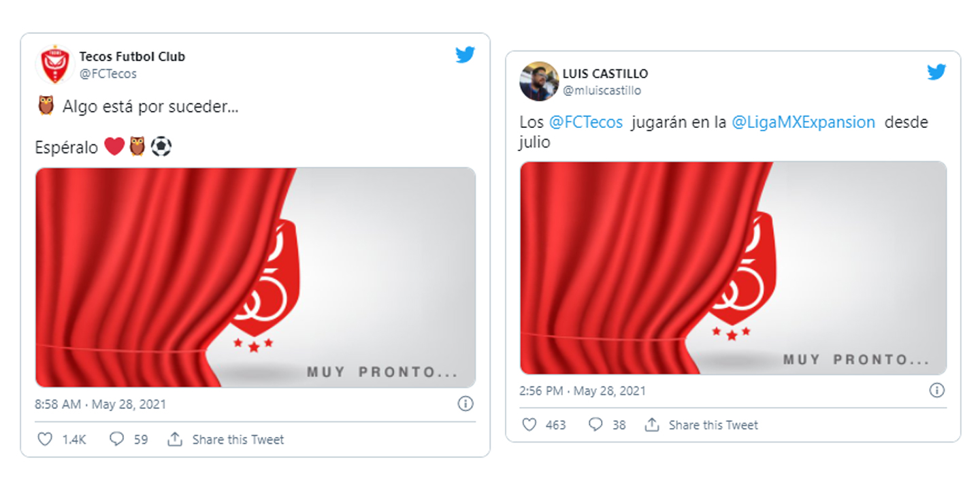Screen dimensions: 980x490
Task: Click the @FCTecos mention in Luis's tweet
Action: pyautogui.click(x=586, y=122)
